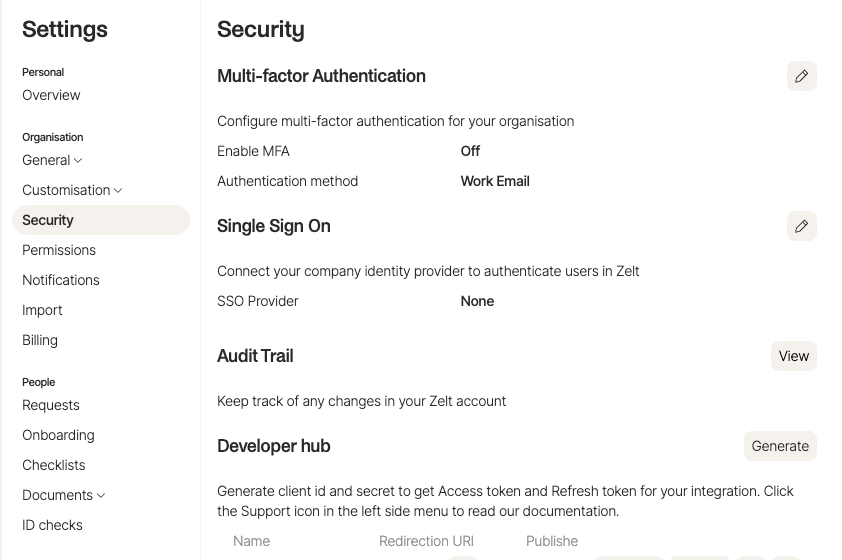Screen dimensions: 842x560
Task: Expand the General menu chevron
Action: (78, 160)
